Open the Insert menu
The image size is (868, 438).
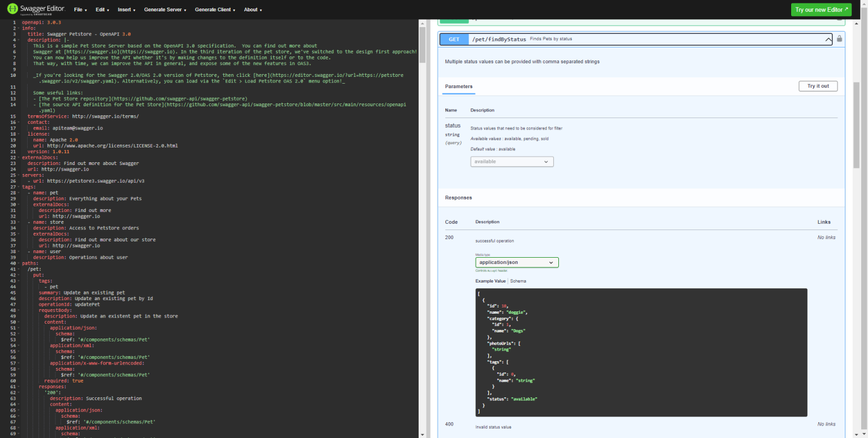pyautogui.click(x=125, y=10)
